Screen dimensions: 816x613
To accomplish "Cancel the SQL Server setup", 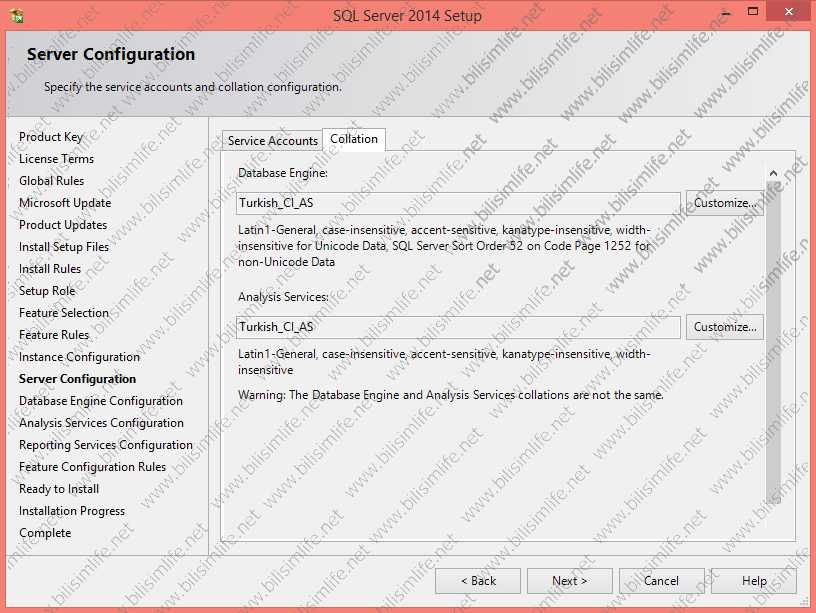I will (661, 581).
